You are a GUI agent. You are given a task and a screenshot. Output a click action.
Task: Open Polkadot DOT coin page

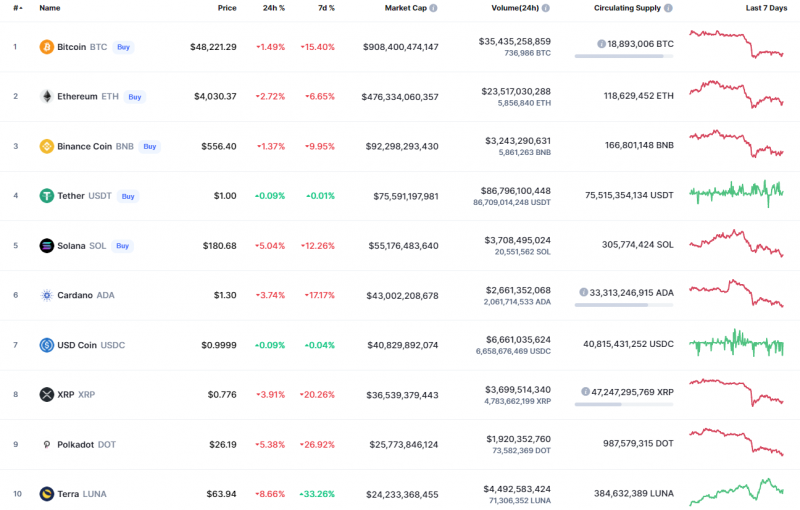point(86,445)
